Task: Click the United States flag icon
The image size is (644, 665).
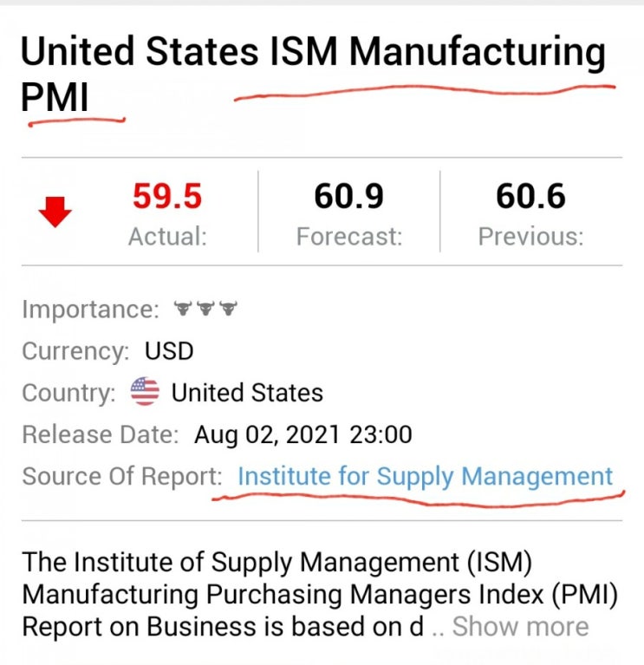Action: (145, 392)
